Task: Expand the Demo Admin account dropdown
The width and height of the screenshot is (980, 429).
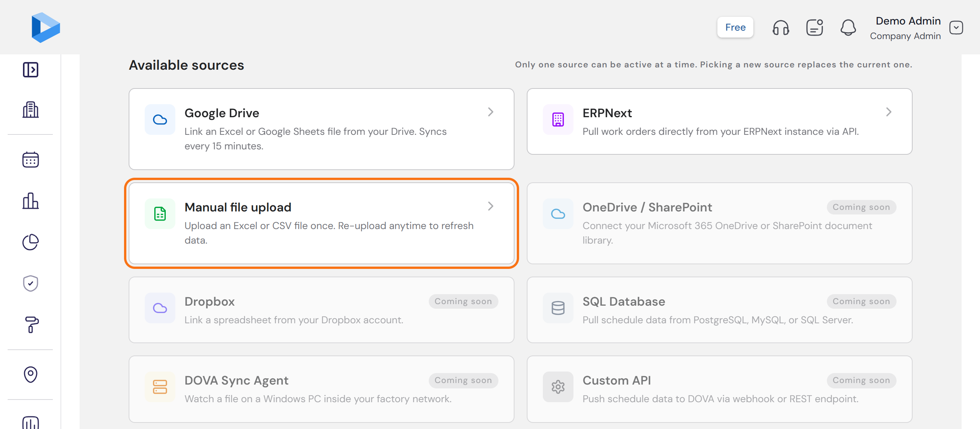Action: tap(956, 28)
